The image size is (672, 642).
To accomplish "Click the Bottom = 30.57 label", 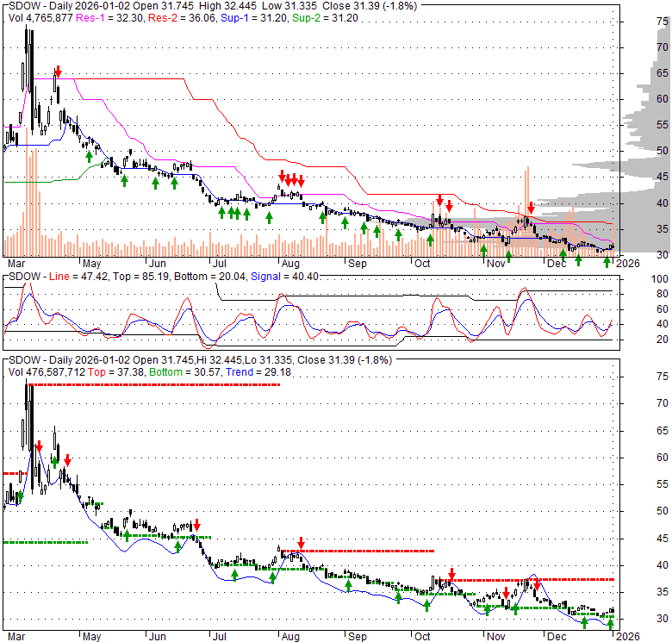I will coord(185,372).
